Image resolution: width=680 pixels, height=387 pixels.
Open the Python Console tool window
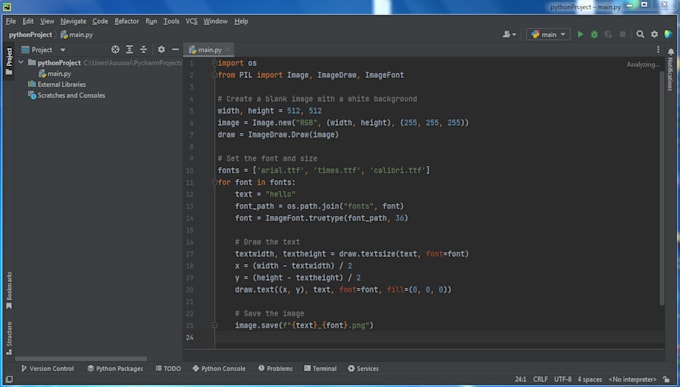[219, 369]
